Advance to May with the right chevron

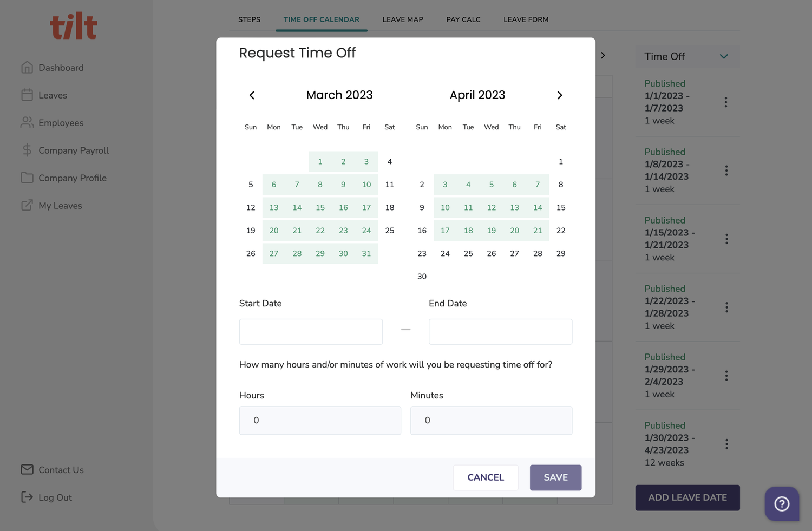click(x=560, y=95)
